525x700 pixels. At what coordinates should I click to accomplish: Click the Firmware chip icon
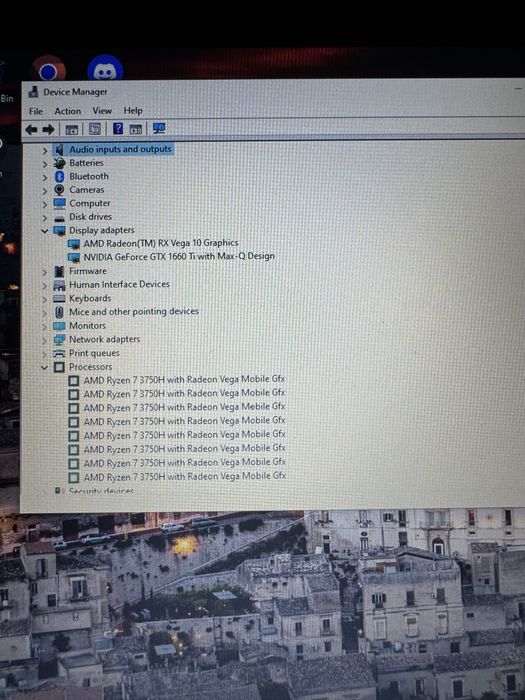pyautogui.click(x=59, y=271)
